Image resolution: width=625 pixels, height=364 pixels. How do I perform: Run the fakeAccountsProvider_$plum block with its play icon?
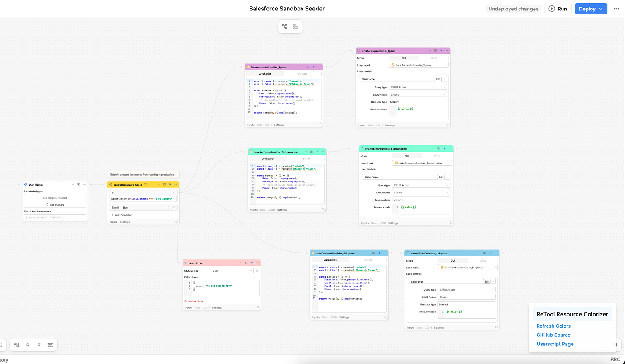click(314, 67)
